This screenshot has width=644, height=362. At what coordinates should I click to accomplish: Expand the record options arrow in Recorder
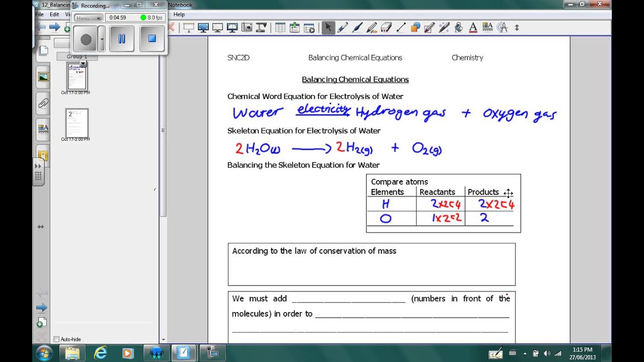[x=102, y=39]
